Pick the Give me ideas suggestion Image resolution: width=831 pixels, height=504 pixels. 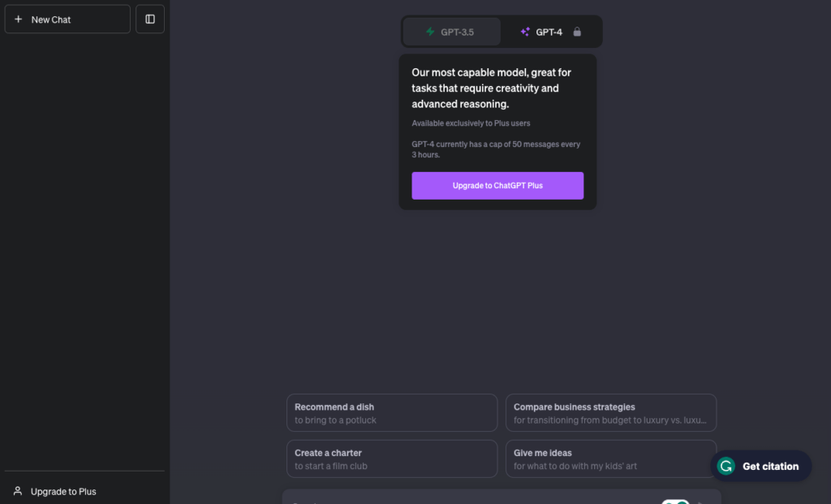[611, 459]
